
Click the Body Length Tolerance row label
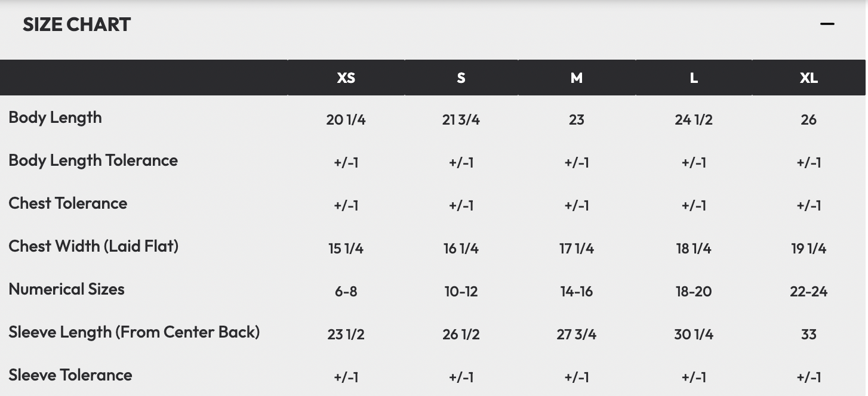(x=93, y=160)
